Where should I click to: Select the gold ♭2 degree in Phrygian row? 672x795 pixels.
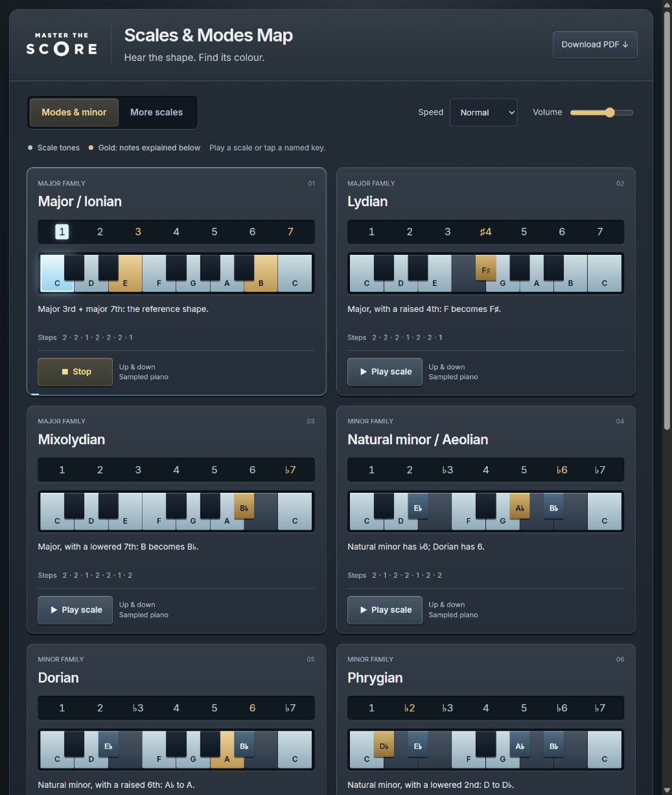[x=409, y=707]
